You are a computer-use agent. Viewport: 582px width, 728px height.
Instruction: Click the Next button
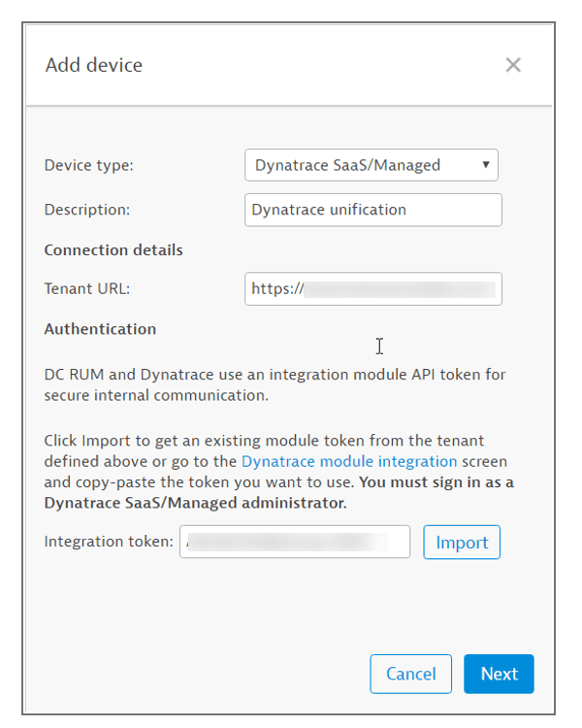499,674
